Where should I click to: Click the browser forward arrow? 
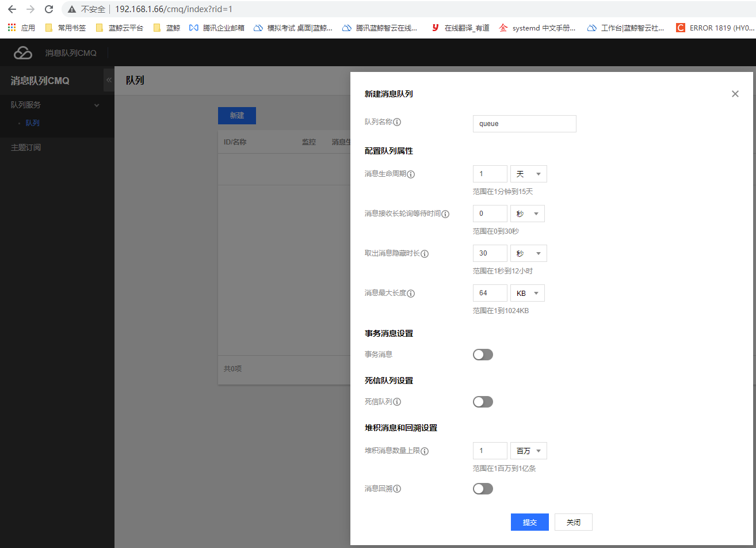click(30, 9)
